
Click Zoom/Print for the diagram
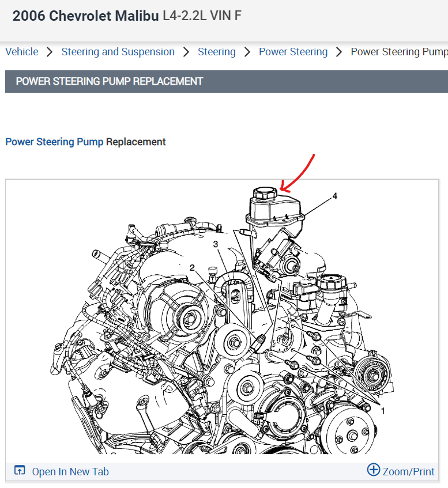408,471
